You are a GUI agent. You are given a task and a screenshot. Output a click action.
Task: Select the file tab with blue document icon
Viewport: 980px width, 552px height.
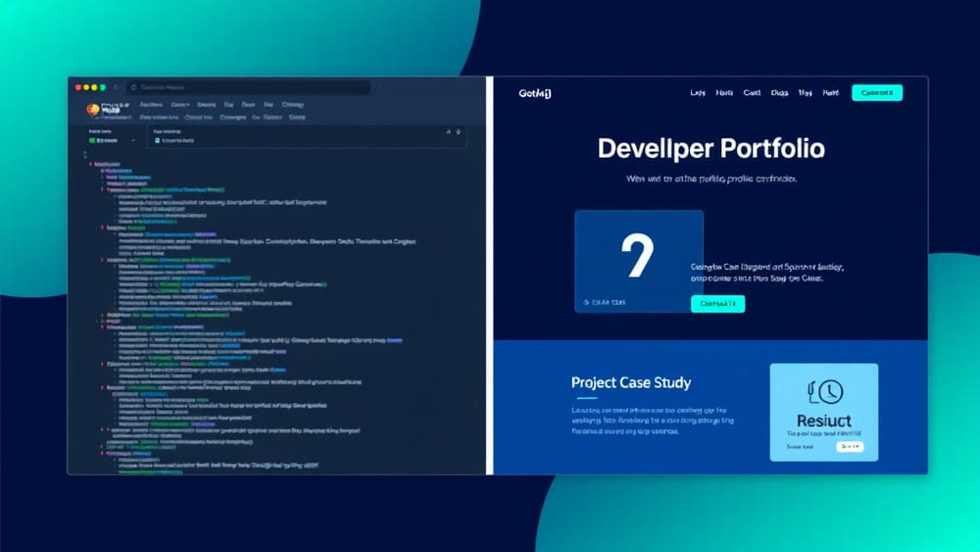tap(174, 140)
